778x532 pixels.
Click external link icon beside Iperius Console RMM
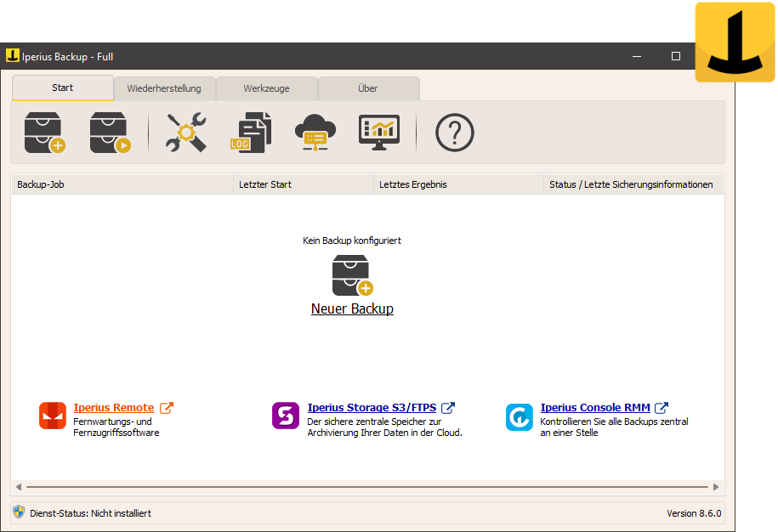pyautogui.click(x=662, y=408)
